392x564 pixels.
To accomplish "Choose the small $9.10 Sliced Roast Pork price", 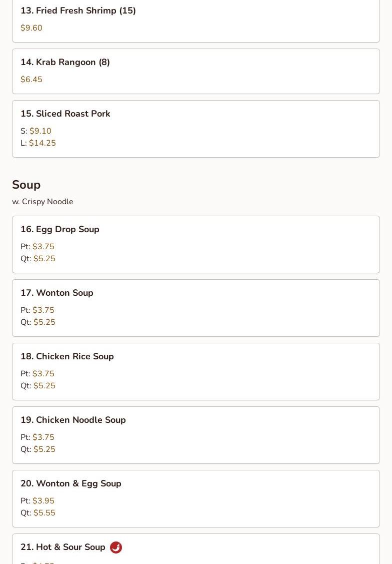I will pyautogui.click(x=40, y=131).
